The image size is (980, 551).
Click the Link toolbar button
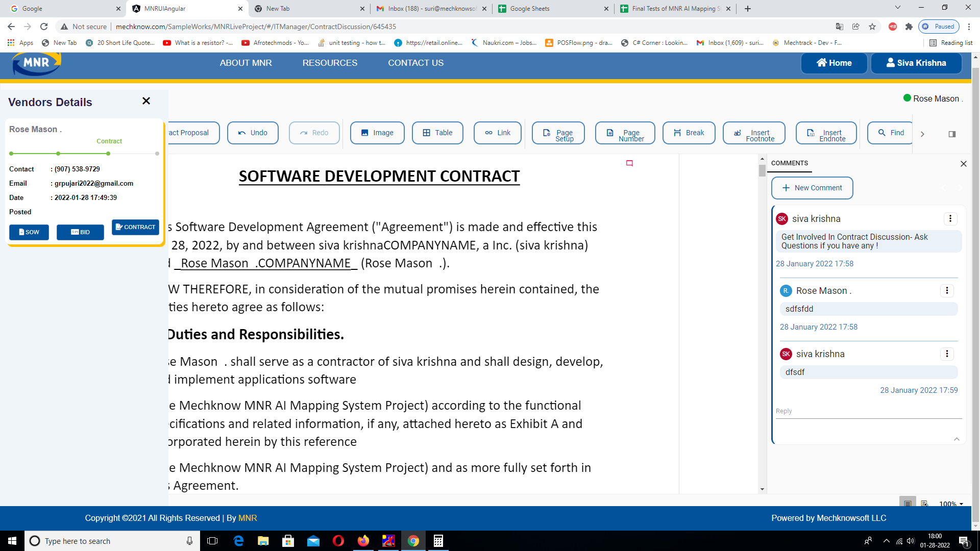point(497,133)
